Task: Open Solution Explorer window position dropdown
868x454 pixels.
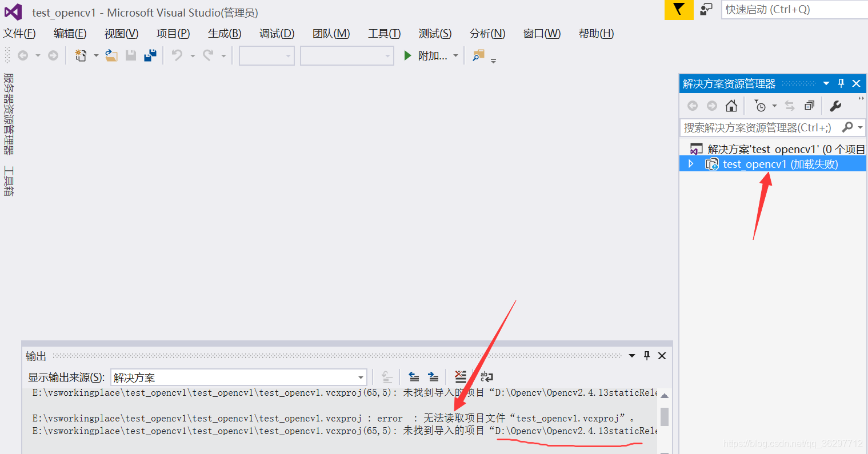Action: (826, 83)
